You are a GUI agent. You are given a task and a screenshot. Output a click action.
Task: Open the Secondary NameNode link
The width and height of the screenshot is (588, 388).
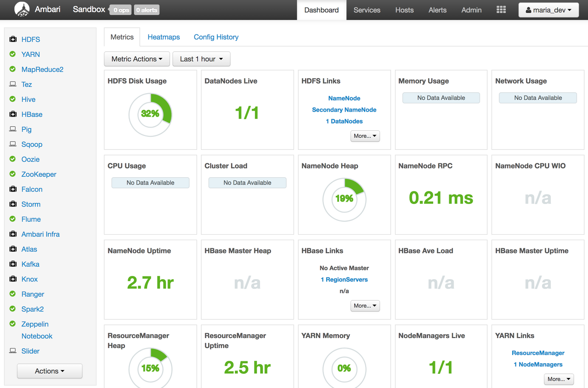point(344,110)
